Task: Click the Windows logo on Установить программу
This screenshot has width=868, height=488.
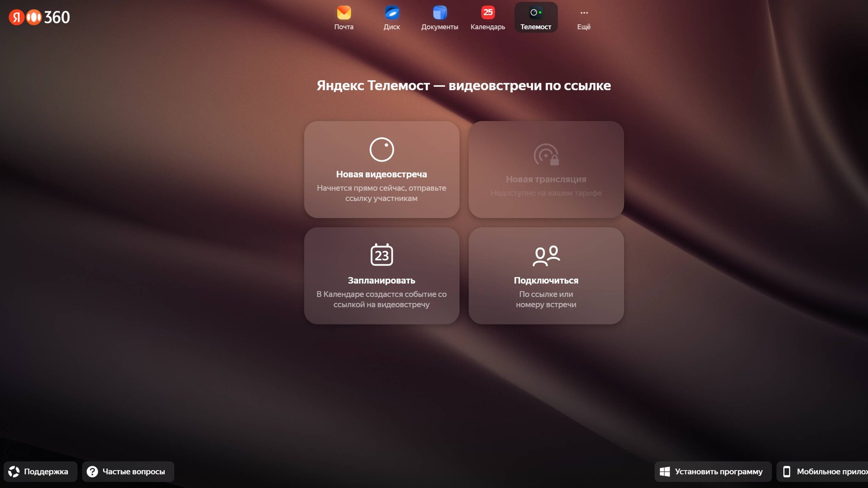Action: pos(665,471)
